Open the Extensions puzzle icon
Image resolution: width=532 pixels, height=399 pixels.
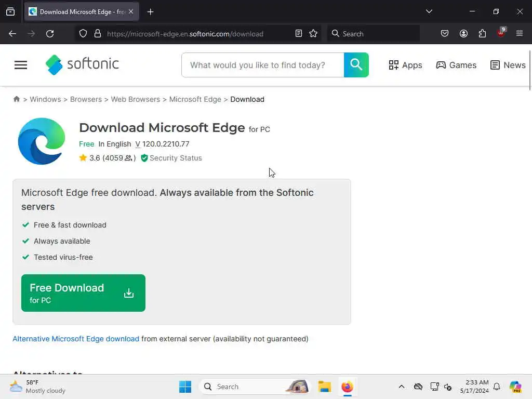pos(482,33)
